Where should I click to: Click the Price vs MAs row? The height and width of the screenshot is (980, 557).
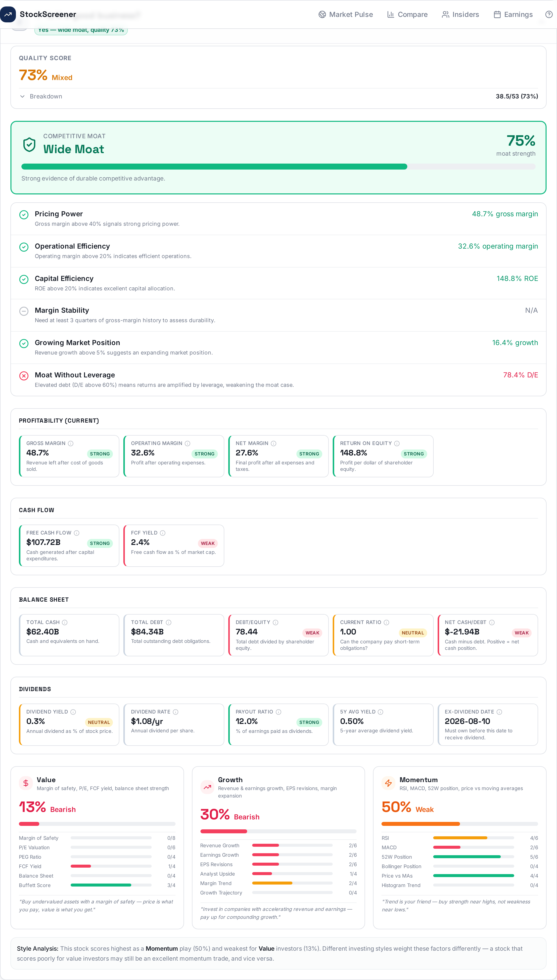tap(460, 876)
